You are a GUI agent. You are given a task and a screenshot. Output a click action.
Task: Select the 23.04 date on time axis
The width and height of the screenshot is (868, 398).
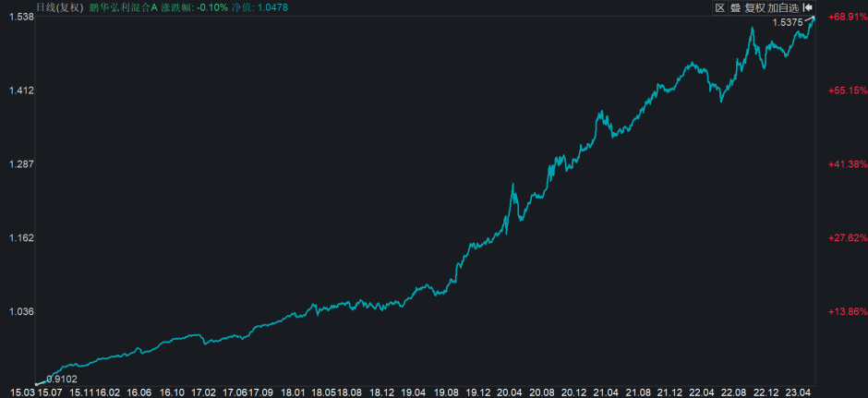802,392
